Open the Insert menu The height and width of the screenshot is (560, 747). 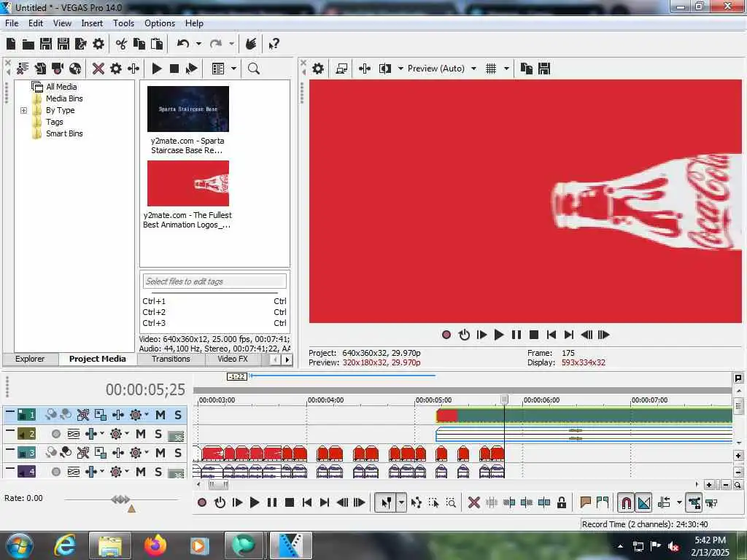point(92,23)
